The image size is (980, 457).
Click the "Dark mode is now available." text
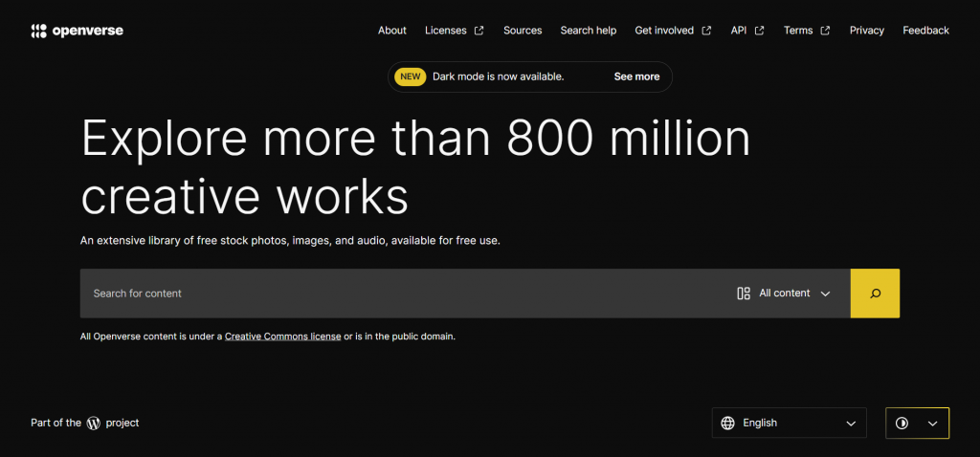498,76
